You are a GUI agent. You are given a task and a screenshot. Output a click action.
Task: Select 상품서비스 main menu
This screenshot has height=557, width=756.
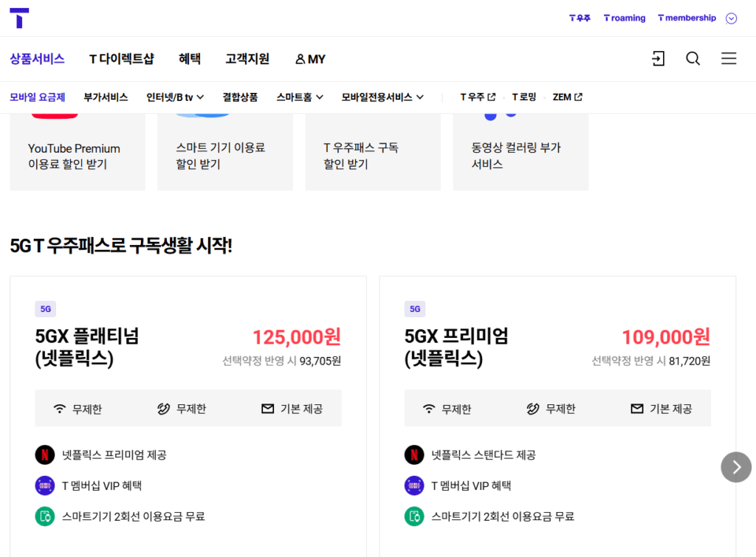pyautogui.click(x=37, y=59)
